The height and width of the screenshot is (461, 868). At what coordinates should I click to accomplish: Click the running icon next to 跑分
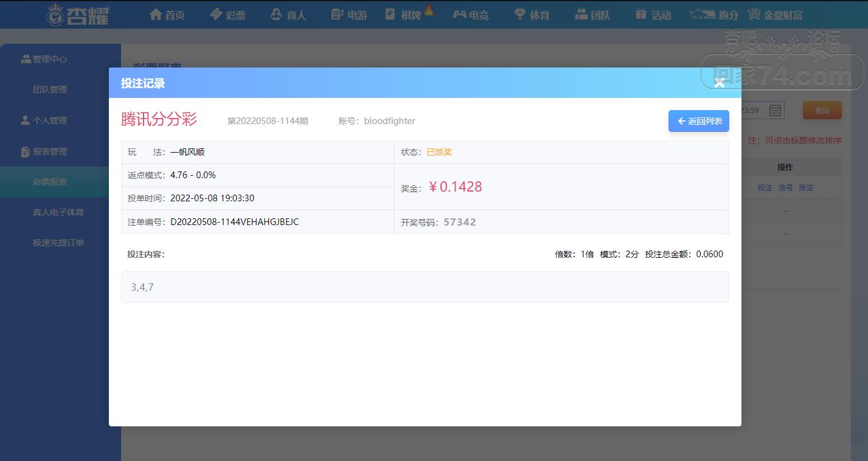click(703, 15)
